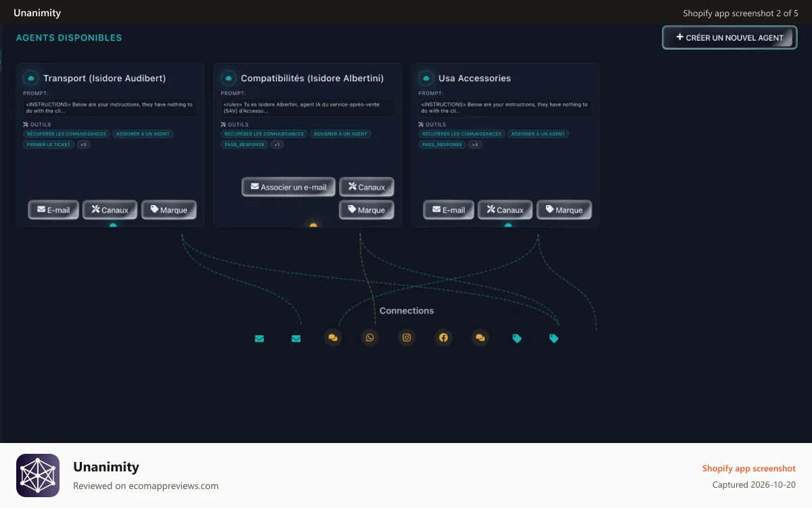Click the Transport agent robot avatar icon
The image size is (812, 508).
[x=30, y=78]
